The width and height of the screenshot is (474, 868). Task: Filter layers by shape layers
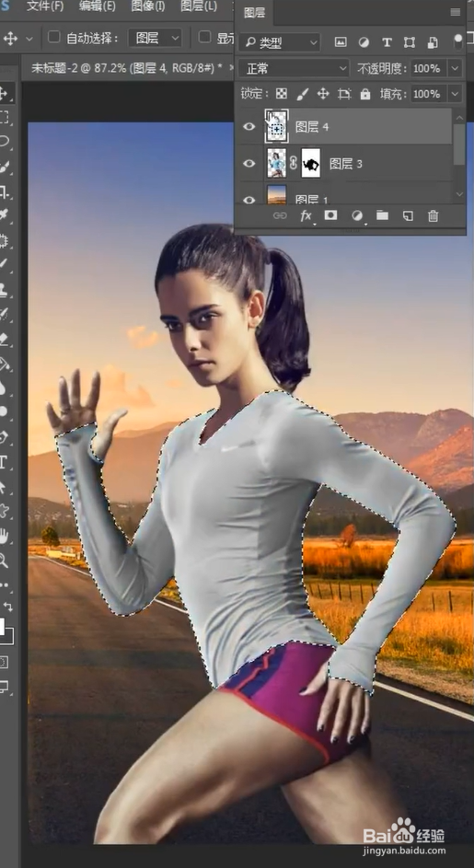click(x=410, y=42)
